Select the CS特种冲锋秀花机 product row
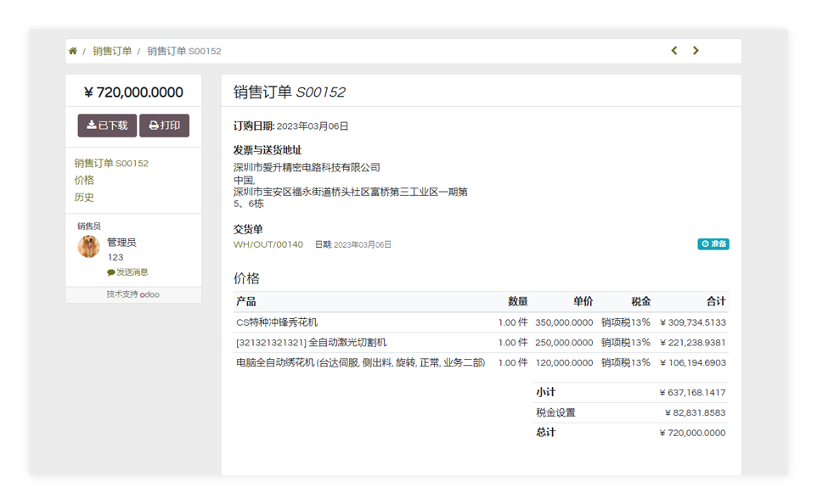Image resolution: width=817 pixels, height=504 pixels. click(277, 322)
